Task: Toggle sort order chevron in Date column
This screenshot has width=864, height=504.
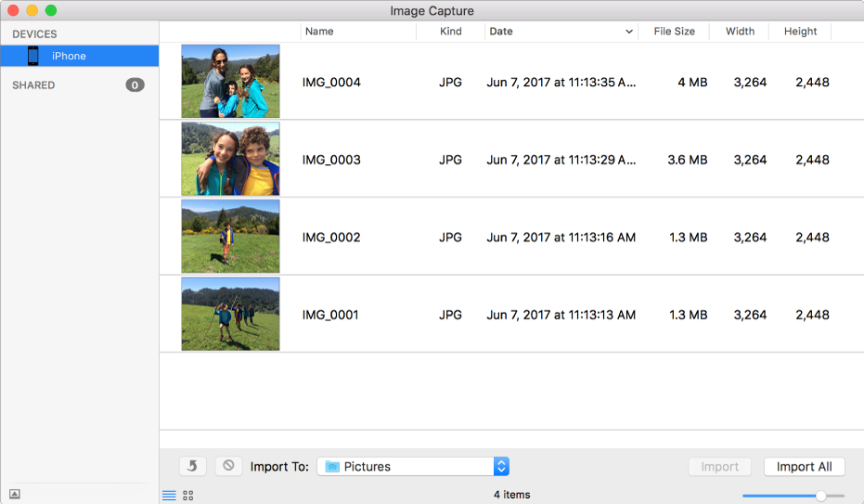Action: pyautogui.click(x=630, y=32)
